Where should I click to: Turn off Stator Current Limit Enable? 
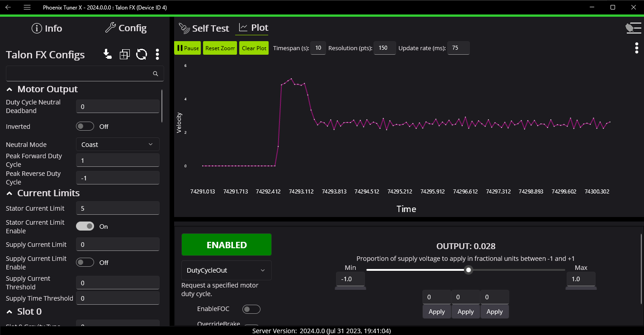click(x=85, y=226)
